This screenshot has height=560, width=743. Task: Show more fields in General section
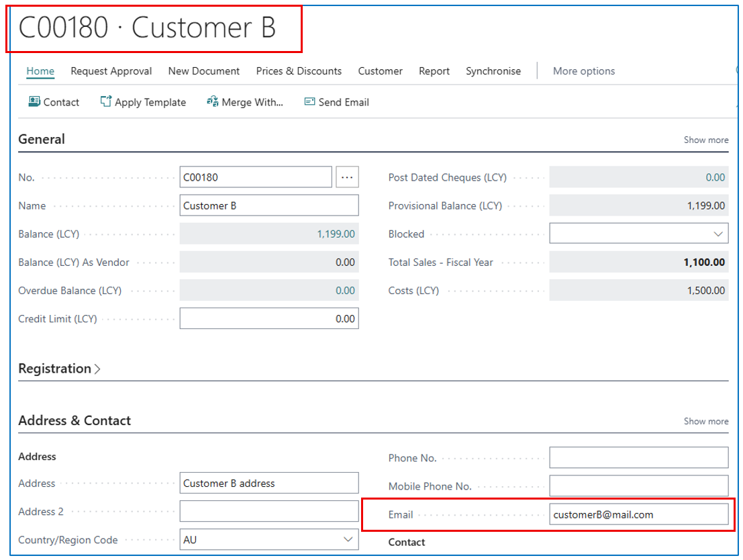point(705,140)
